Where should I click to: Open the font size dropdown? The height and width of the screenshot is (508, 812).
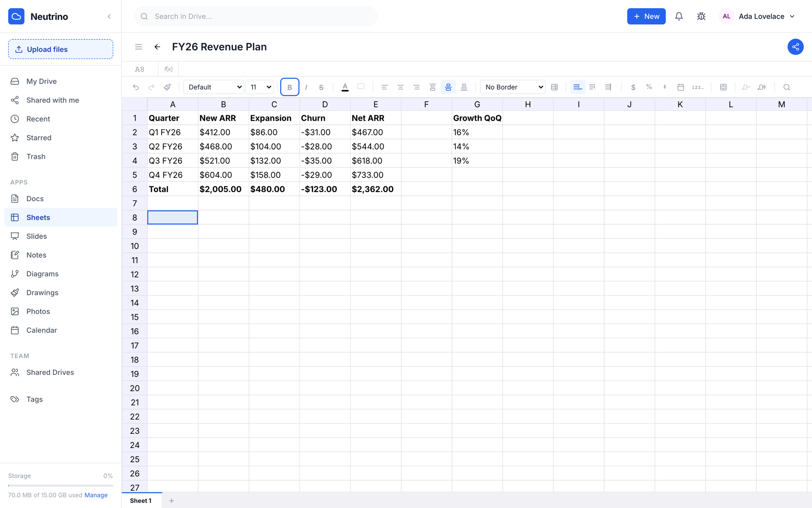[259, 87]
